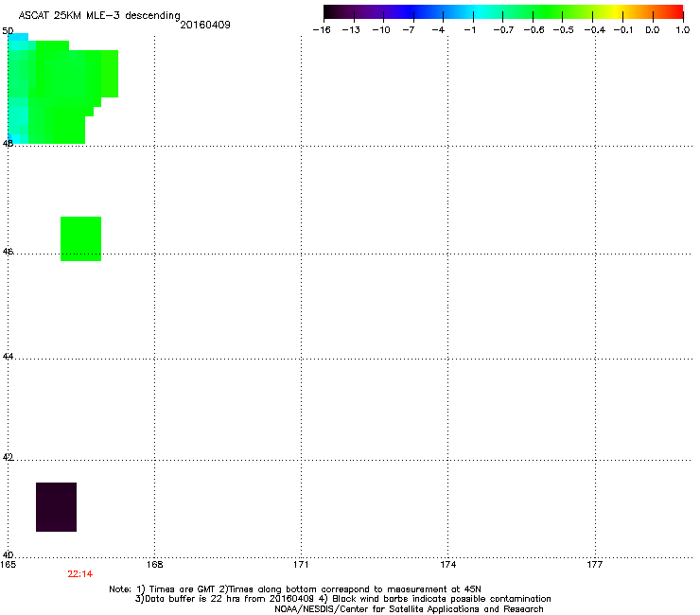The width and height of the screenshot is (700, 615).
Task: Click the -0.5 tick label on the color bar
Action: 563,30
